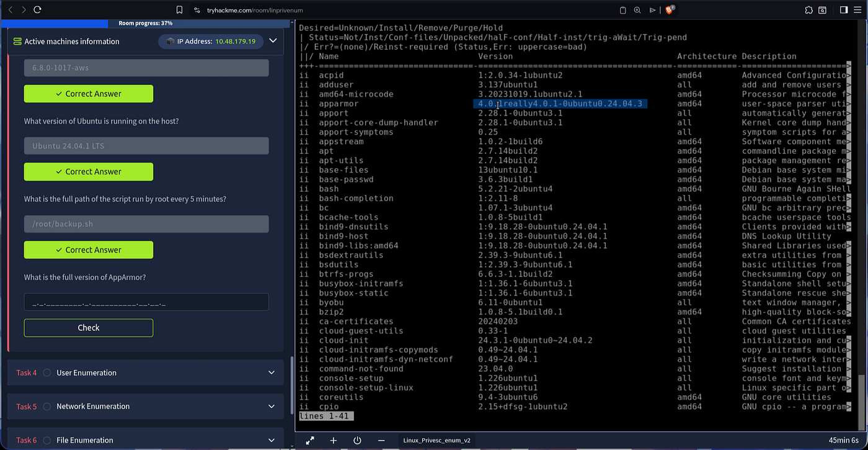The height and width of the screenshot is (450, 868).
Task: Click the Room progress 37% bar
Action: 145,24
